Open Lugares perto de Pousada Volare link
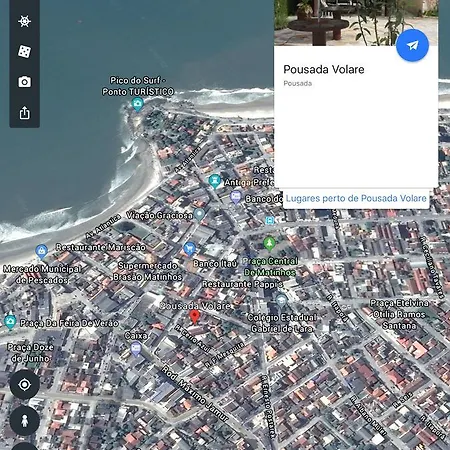450x450 pixels. click(356, 198)
